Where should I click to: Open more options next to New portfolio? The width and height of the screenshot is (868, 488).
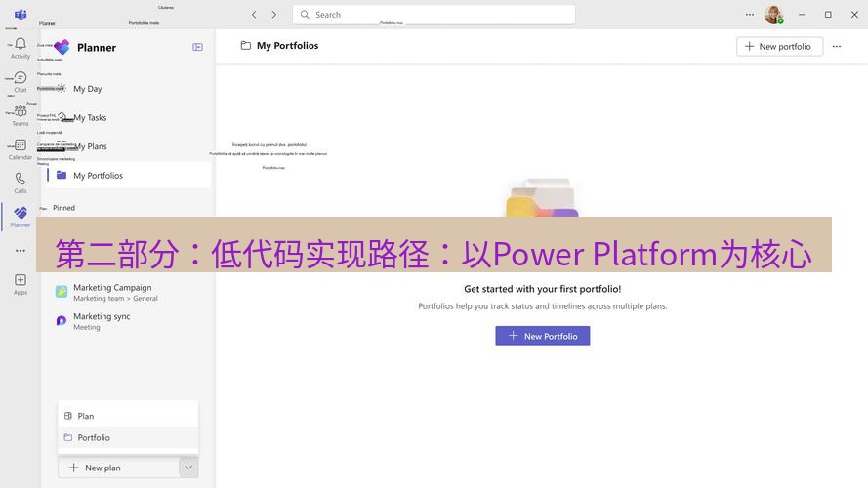(x=837, y=47)
